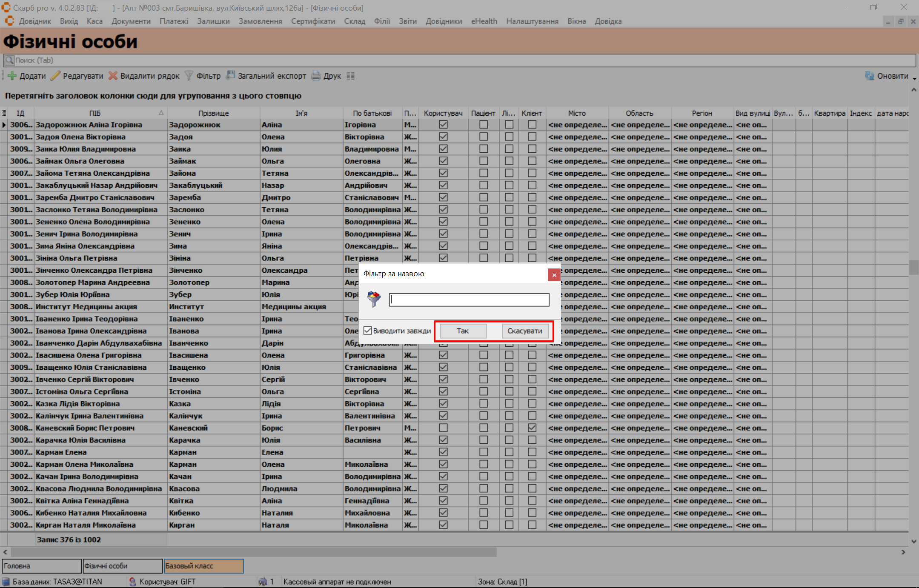Open the funnel Фільтр toolbar icon
The image size is (919, 588).
[x=189, y=76]
